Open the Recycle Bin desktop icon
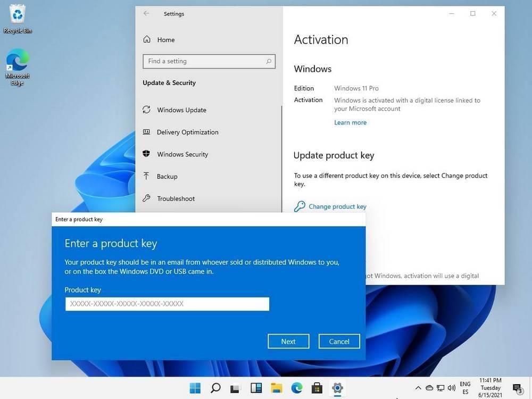 (17, 19)
